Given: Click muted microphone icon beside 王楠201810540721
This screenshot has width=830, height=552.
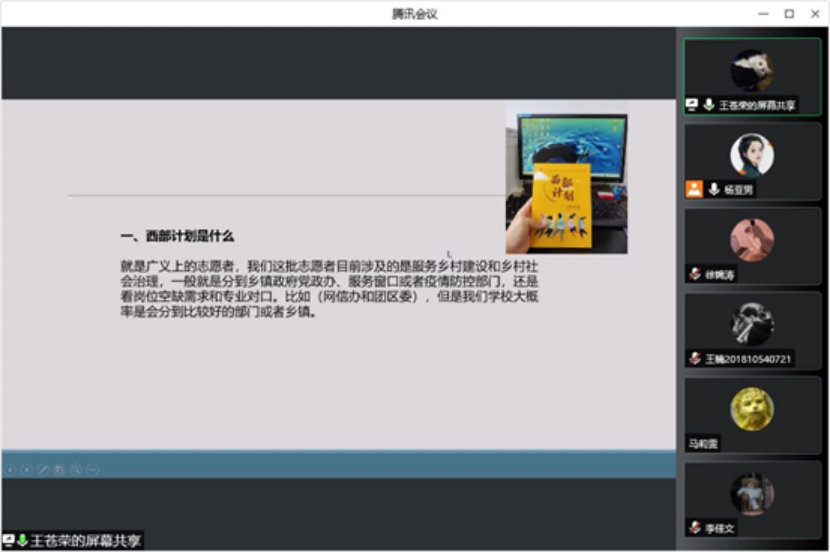Looking at the screenshot, I should [x=695, y=358].
